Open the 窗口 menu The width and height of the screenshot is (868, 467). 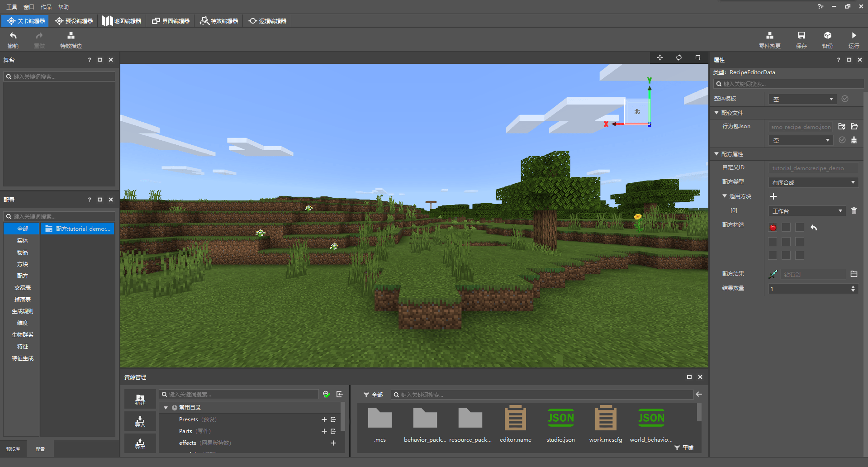pos(29,7)
